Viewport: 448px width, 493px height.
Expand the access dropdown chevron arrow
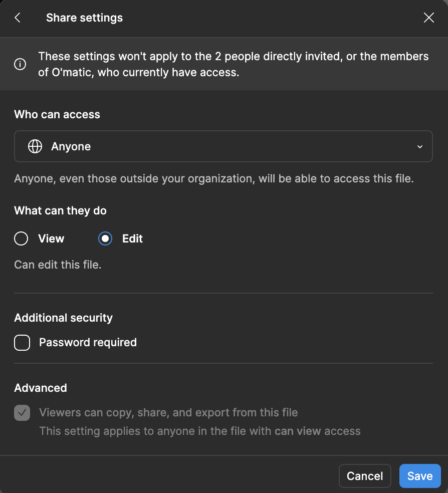coord(419,147)
